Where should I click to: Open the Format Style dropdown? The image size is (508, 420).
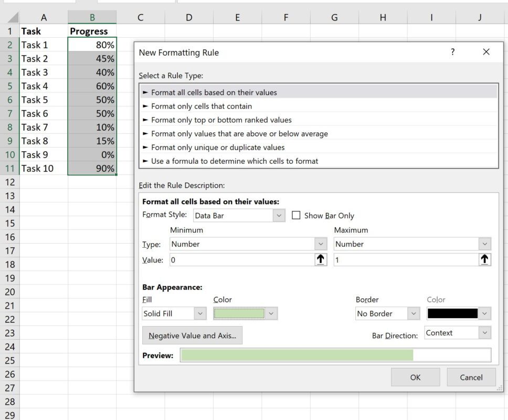coord(279,215)
